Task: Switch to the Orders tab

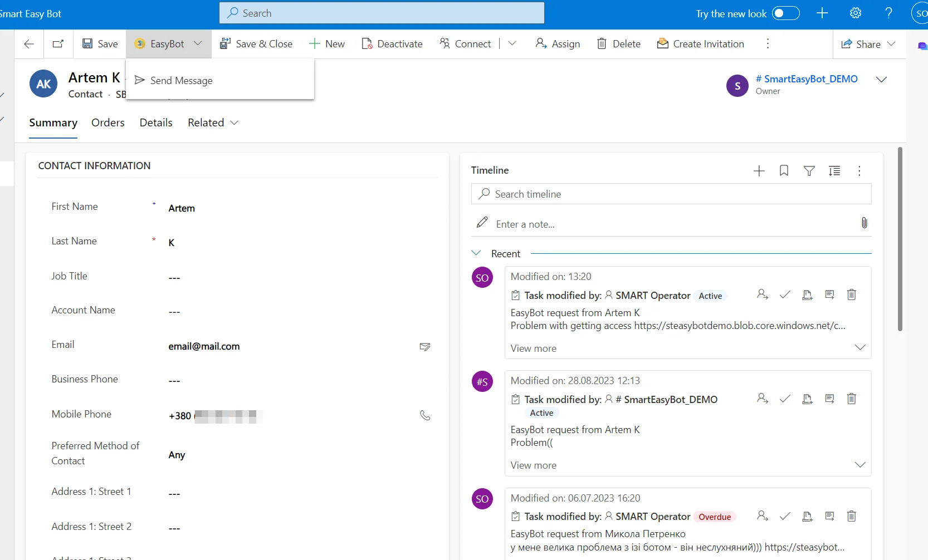Action: coord(108,123)
